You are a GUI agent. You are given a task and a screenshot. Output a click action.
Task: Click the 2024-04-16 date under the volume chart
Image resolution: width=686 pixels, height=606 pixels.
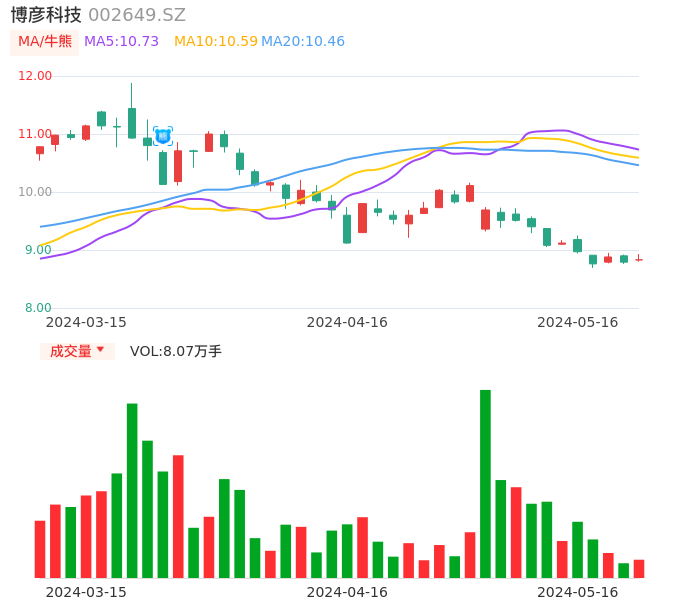[347, 592]
